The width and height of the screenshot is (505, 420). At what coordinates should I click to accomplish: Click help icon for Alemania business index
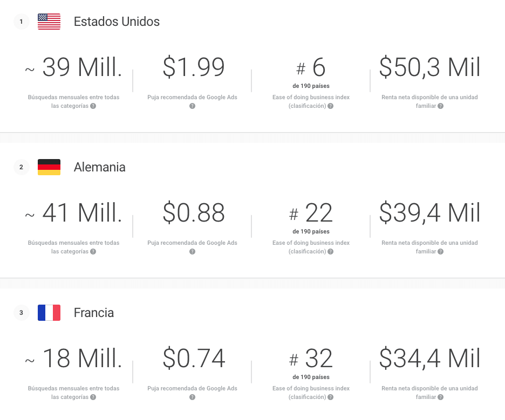[331, 252]
